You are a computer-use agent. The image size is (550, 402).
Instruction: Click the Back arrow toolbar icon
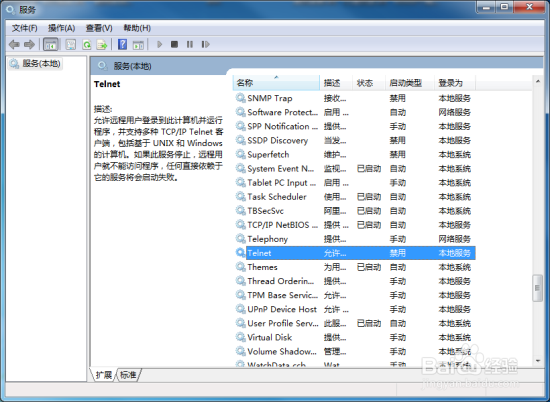pyautogui.click(x=14, y=45)
